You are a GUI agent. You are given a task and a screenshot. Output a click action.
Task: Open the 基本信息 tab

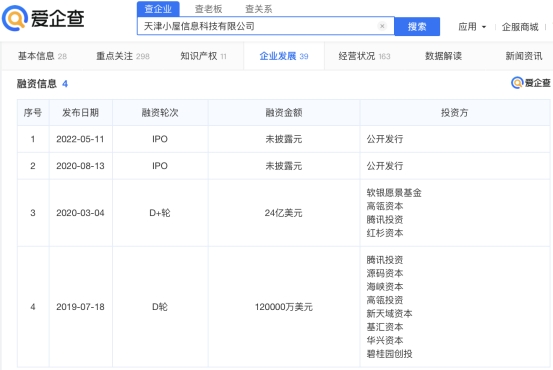tap(42, 56)
